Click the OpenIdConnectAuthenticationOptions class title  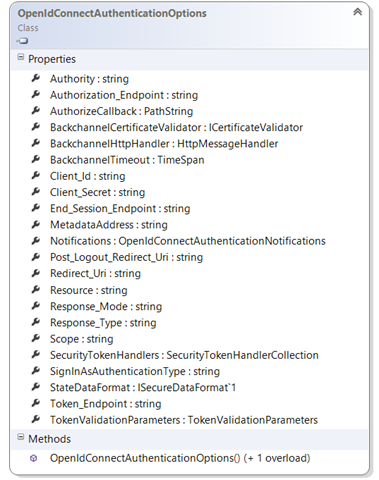point(112,13)
